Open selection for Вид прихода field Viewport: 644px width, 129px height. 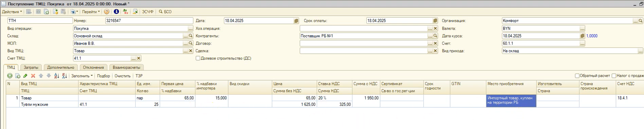click(x=641, y=51)
